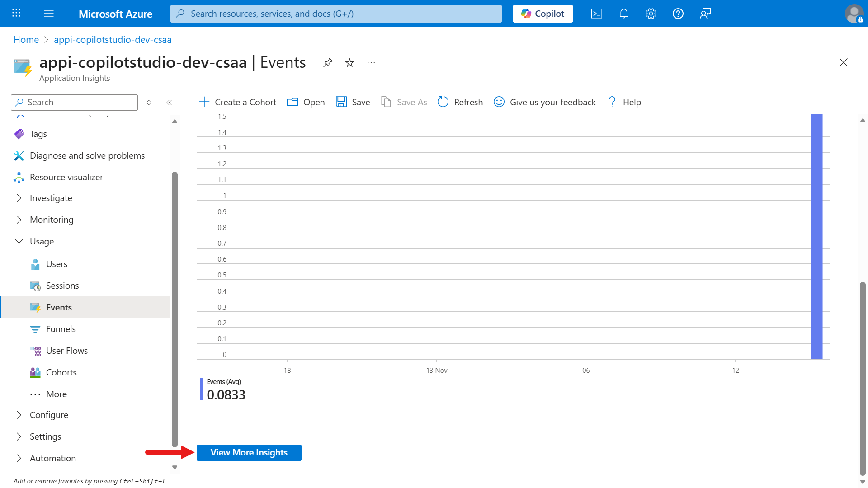Screen dimensions: 868x488
Task: Focus the resource menu Search field
Action: point(74,103)
